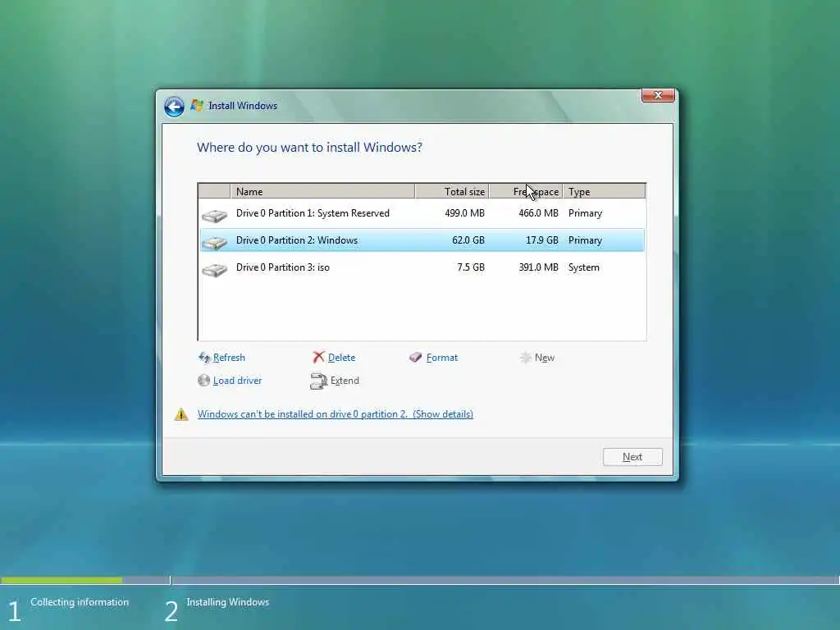Select Drive 0 Partition 1: System Reserved

pyautogui.click(x=422, y=213)
